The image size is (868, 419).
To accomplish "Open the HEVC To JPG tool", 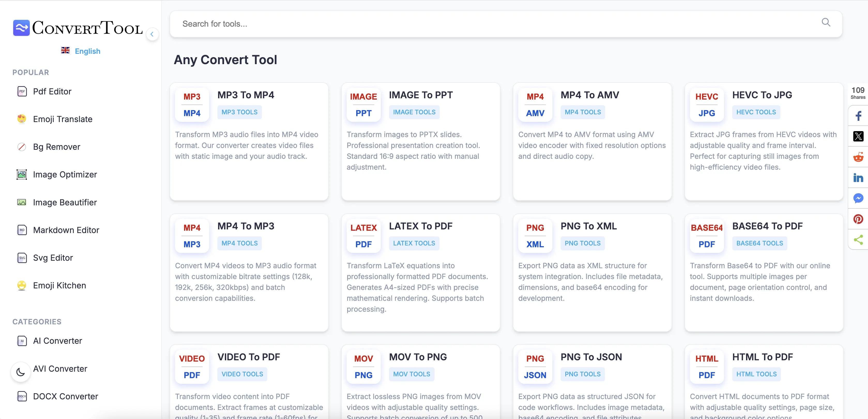I will coord(762,95).
